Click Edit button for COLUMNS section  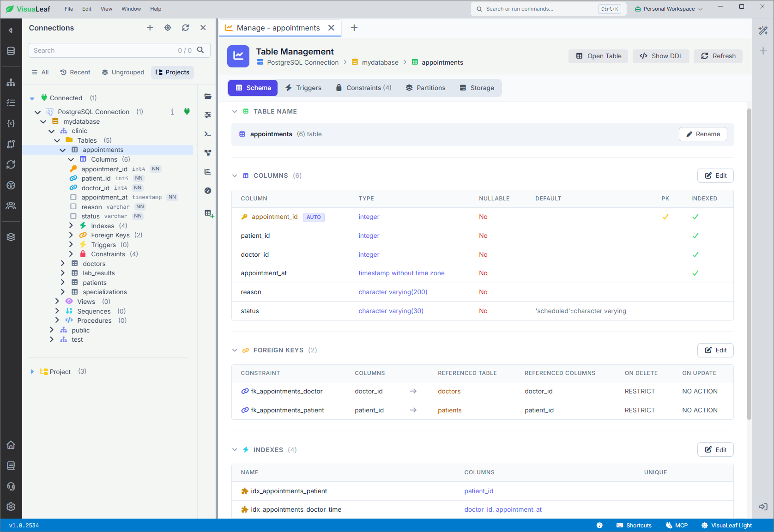(x=715, y=175)
